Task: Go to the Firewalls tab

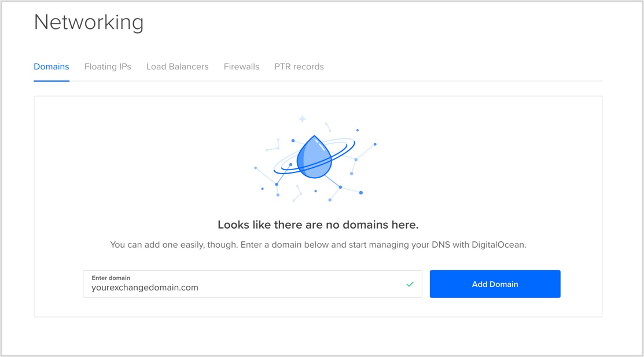Action: point(241,67)
